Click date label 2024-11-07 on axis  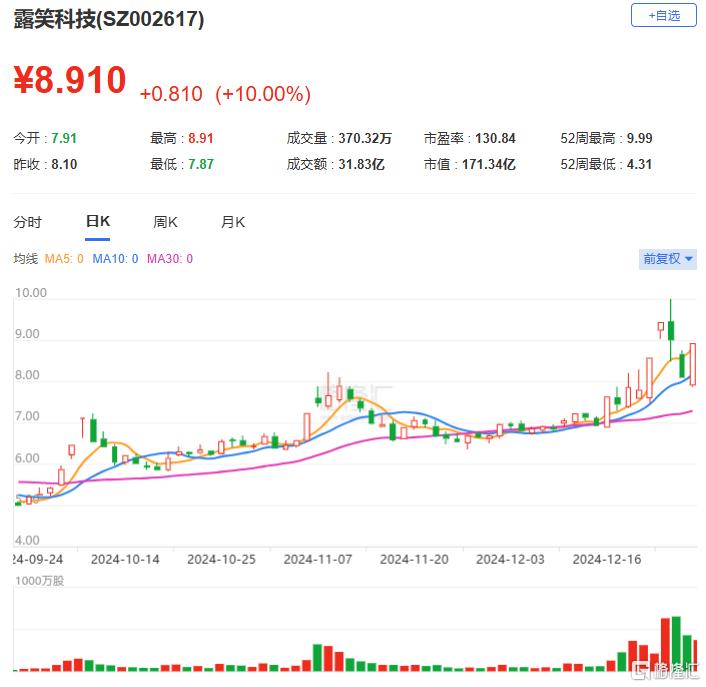tap(318, 560)
